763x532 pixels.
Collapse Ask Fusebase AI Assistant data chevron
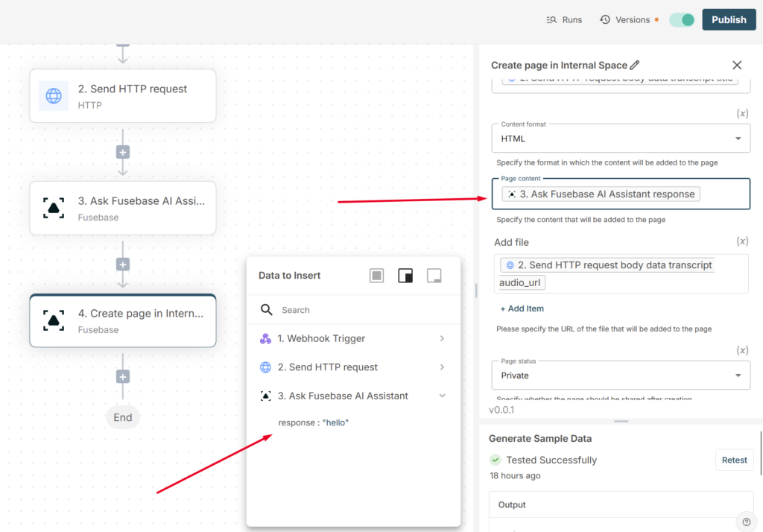coord(442,396)
